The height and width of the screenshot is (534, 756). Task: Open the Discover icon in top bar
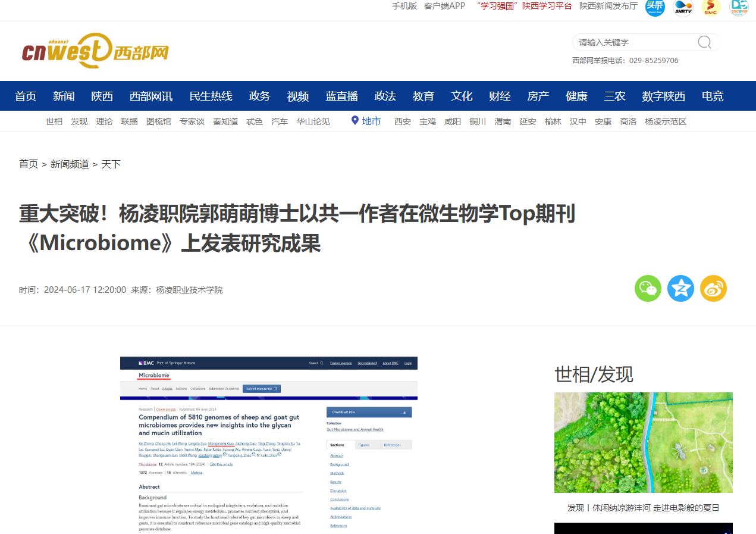pyautogui.click(x=739, y=7)
